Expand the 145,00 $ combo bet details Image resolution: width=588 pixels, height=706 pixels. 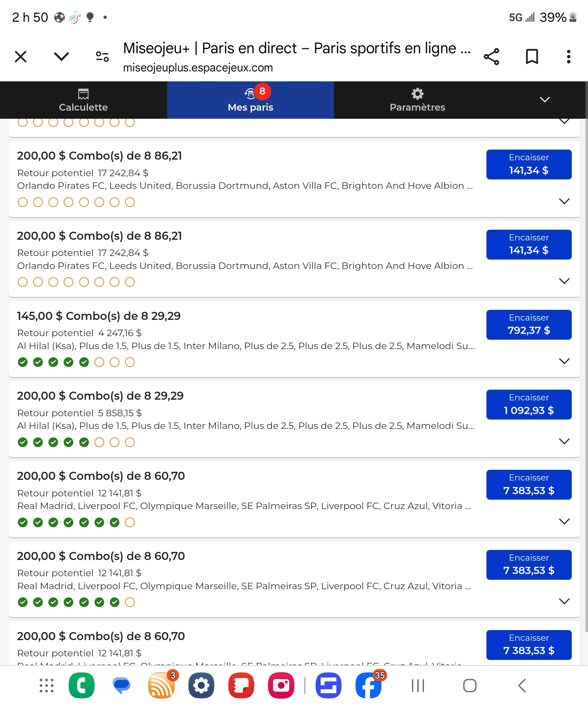[564, 361]
